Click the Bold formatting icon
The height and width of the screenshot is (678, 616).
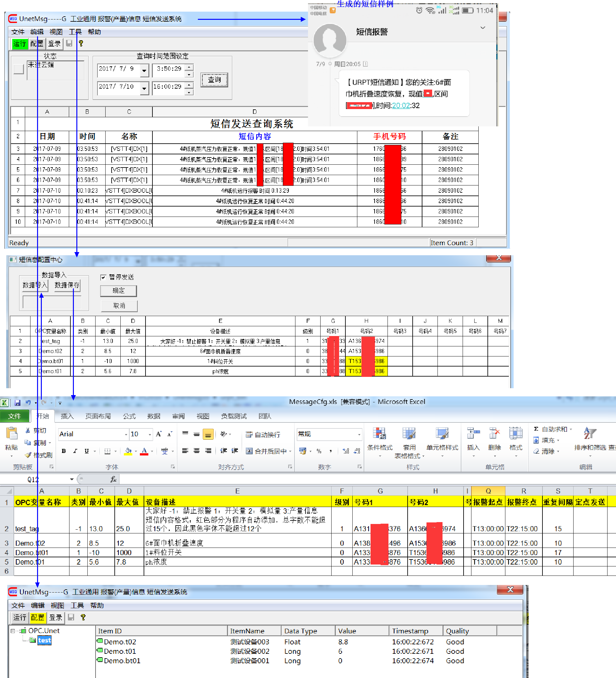tap(63, 451)
